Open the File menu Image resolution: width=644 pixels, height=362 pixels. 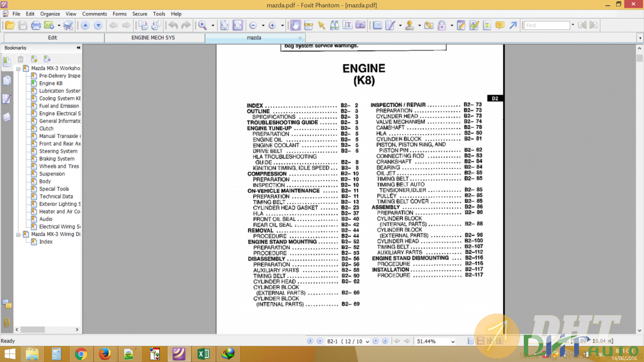16,14
